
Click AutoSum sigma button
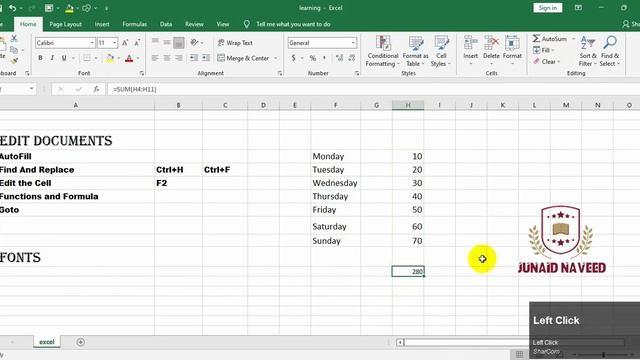click(x=549, y=38)
